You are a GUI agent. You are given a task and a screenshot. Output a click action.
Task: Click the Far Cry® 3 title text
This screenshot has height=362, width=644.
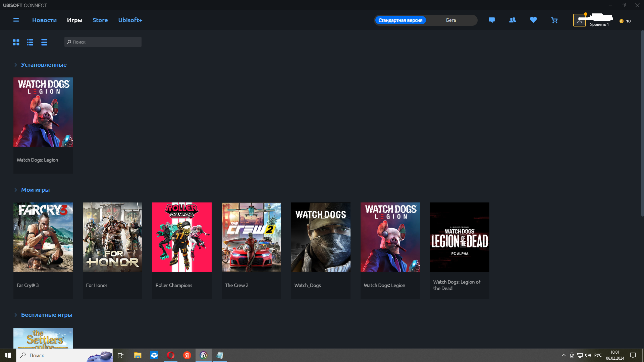(28, 285)
